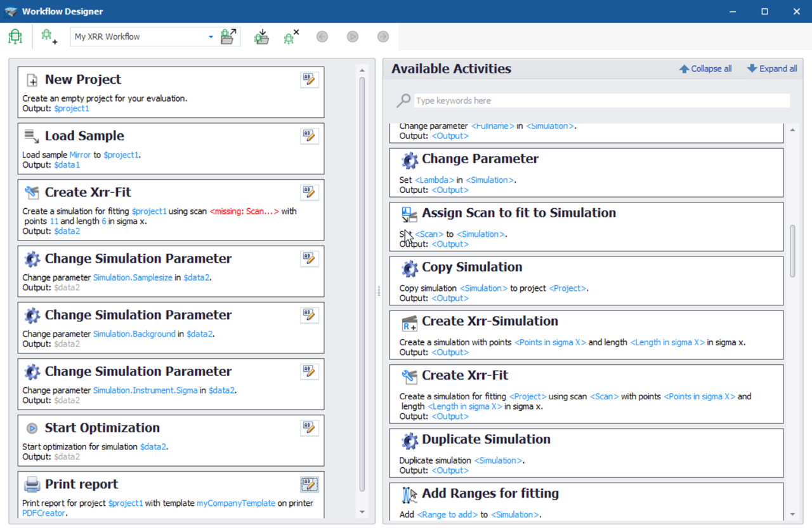This screenshot has width=812, height=532.
Task: Click the missing Scan parameter link
Action: pyautogui.click(x=244, y=211)
